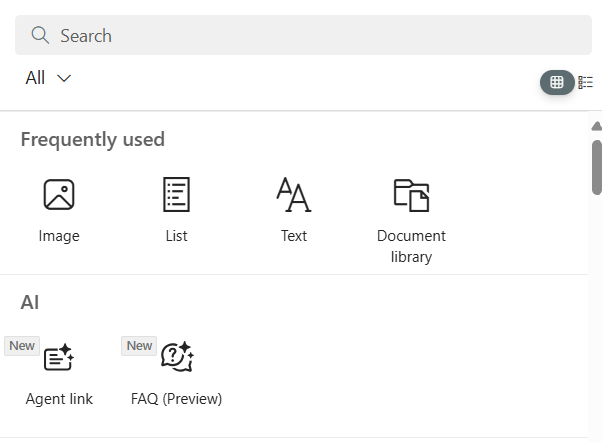Click the AI section heading
This screenshot has height=442, width=602.
pyautogui.click(x=30, y=302)
